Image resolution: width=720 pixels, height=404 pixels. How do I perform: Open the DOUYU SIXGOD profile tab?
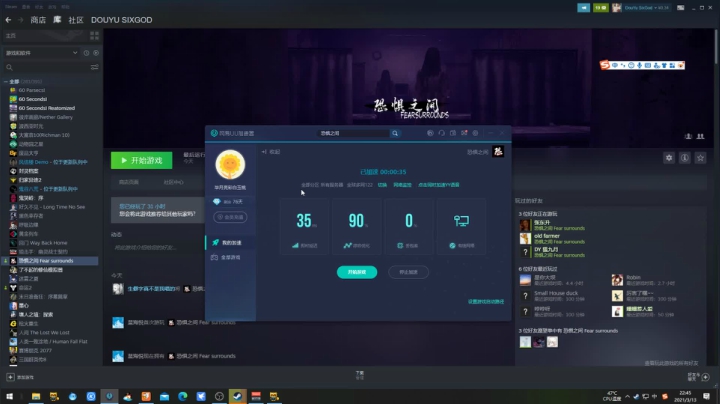(121, 20)
